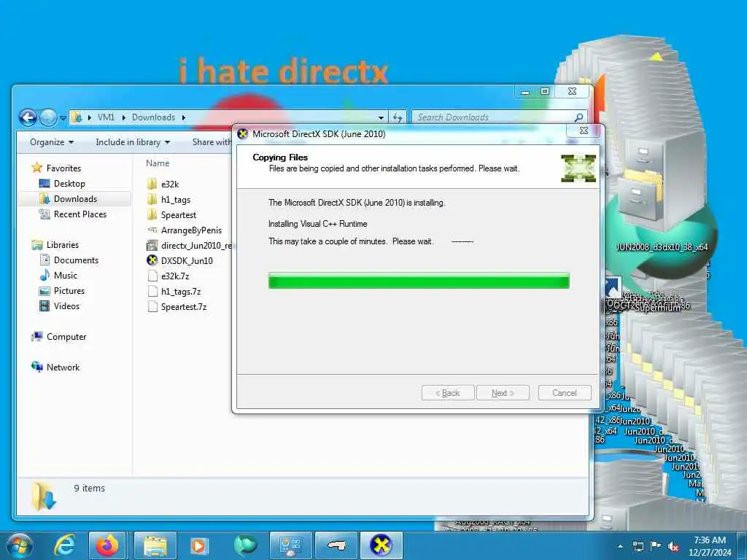Open JUN2008_d3dx10_38_x64 desktop cabinet icon

662,190
